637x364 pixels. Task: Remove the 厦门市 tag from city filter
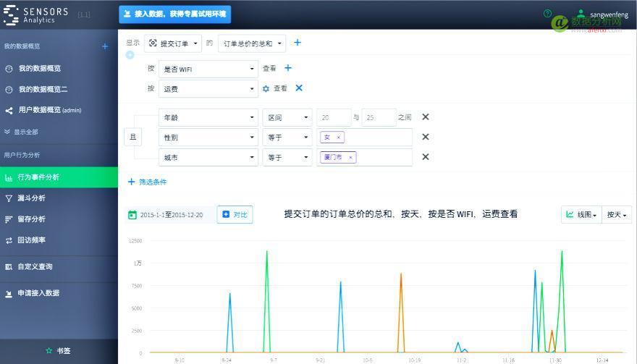(350, 157)
